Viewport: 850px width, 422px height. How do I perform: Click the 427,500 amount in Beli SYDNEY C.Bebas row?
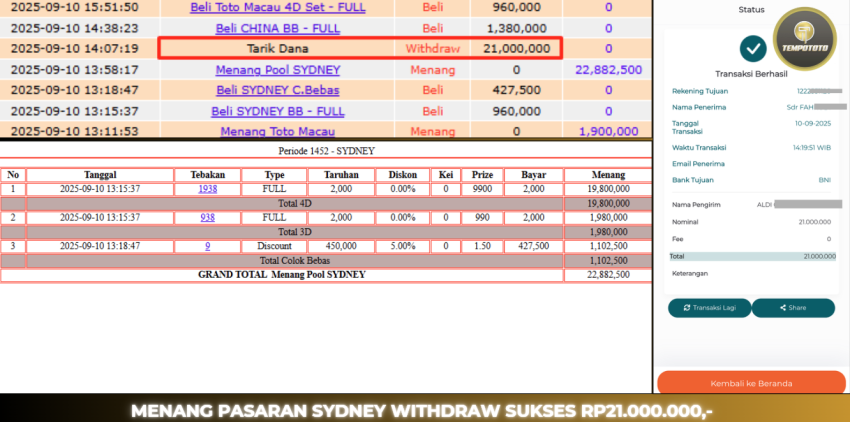517,90
